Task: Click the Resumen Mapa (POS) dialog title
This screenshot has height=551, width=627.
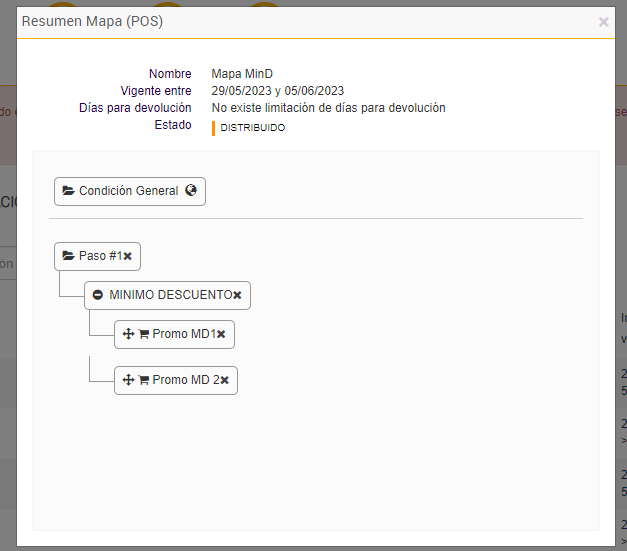Action: click(92, 21)
